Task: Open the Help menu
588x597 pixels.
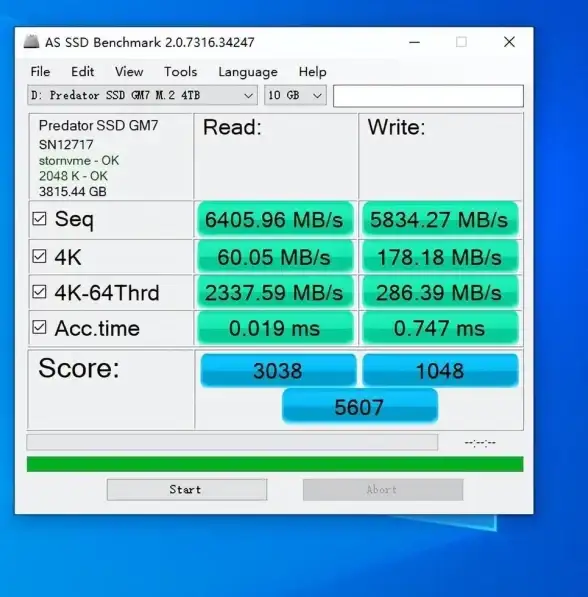Action: pyautogui.click(x=312, y=72)
